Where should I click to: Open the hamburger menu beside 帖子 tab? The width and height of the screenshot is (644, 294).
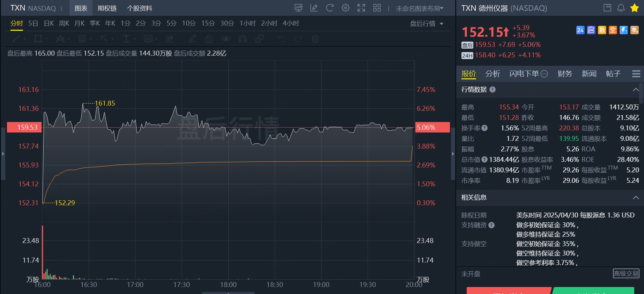pyautogui.click(x=636, y=74)
